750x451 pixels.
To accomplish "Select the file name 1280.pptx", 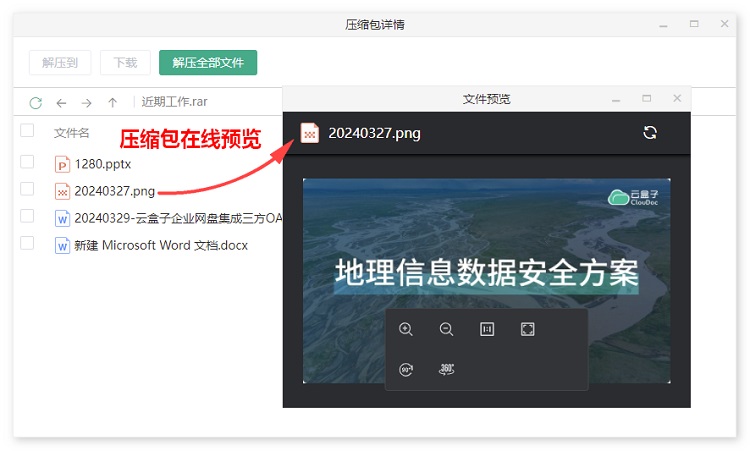I will click(x=103, y=164).
